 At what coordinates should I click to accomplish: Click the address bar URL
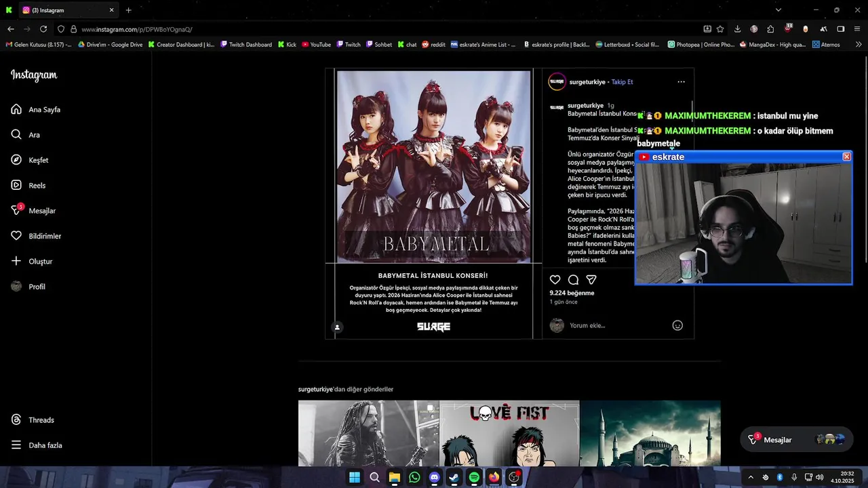[x=137, y=29]
